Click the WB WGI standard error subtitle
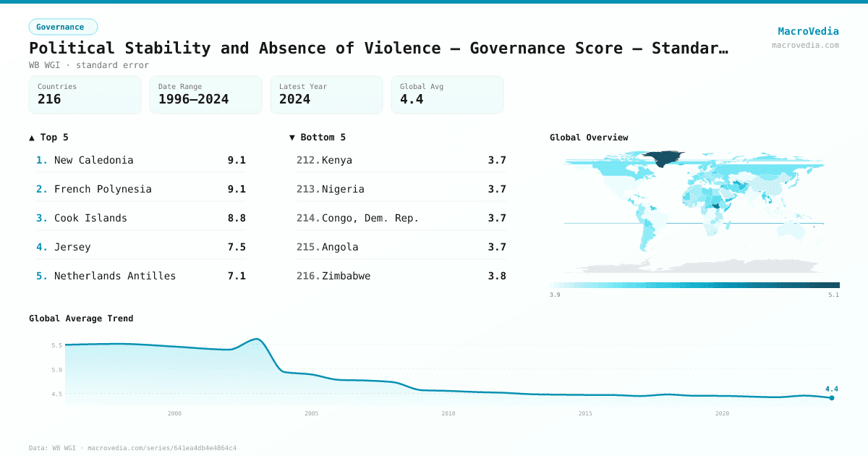868x456 pixels. [x=89, y=65]
